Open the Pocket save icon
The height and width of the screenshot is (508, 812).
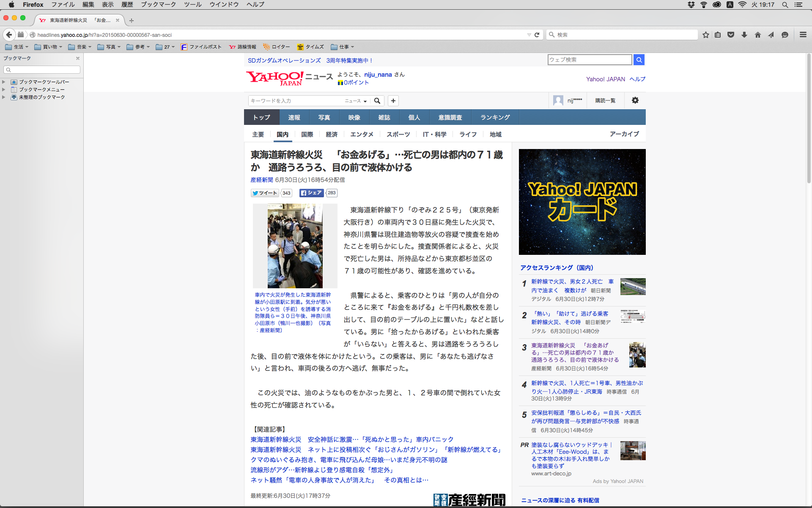click(x=731, y=35)
